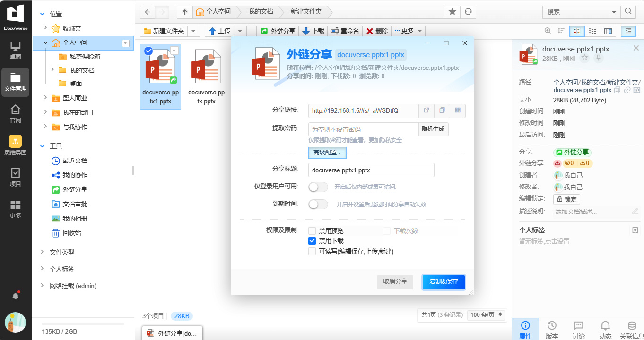
Task: Open the 100 条/页 page size selector
Action: 486,315
